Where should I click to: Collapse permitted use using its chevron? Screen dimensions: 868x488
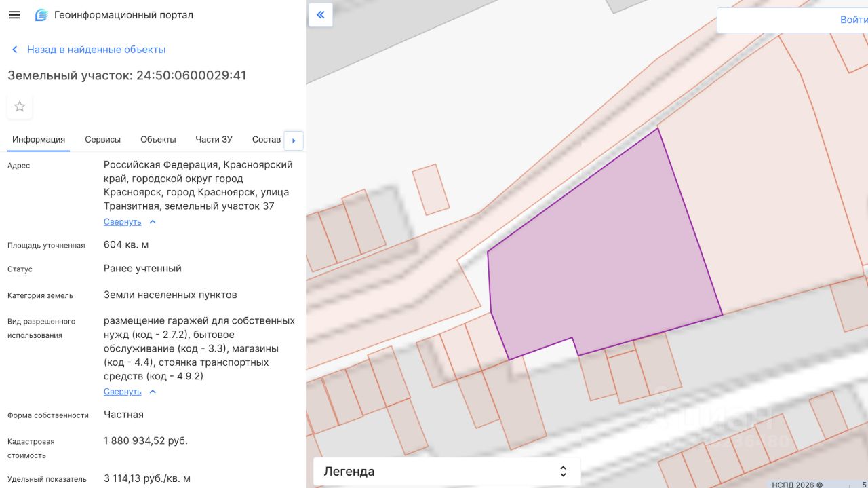[x=153, y=392]
